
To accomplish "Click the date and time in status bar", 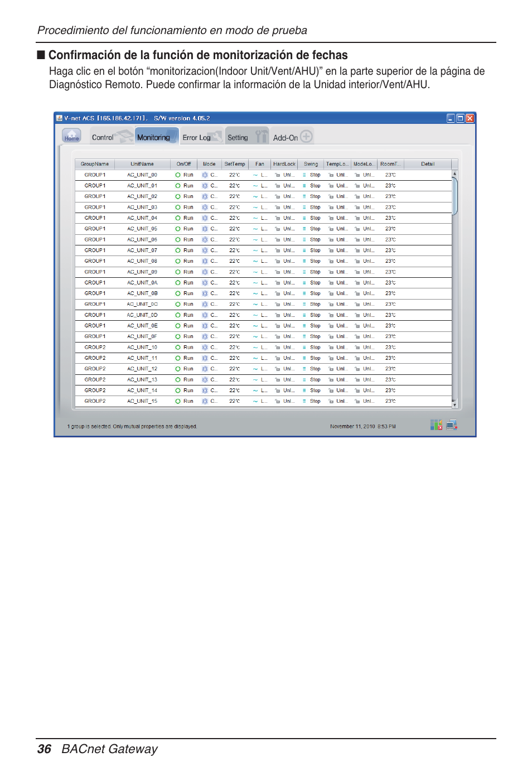I will click(x=363, y=427).
